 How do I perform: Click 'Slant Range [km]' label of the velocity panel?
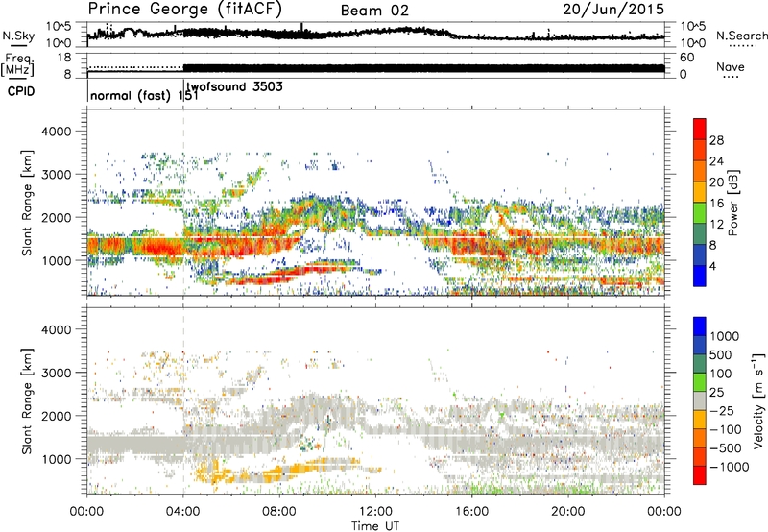[27, 401]
